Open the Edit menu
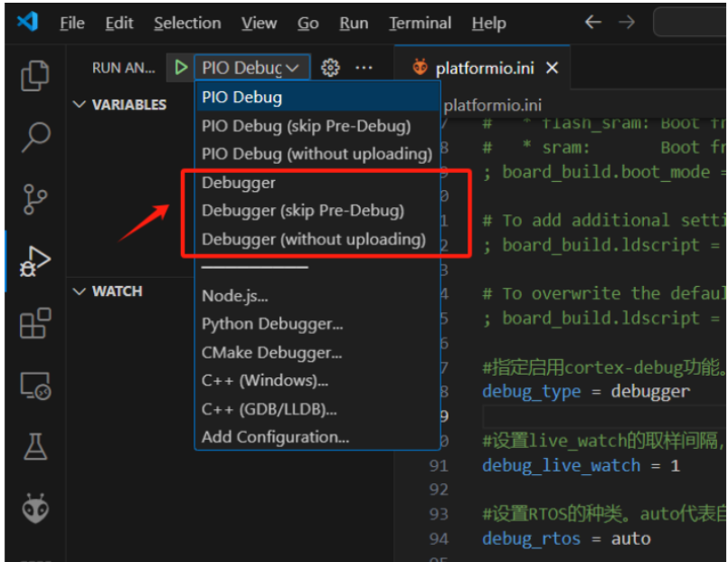The width and height of the screenshot is (728, 562). [x=119, y=23]
